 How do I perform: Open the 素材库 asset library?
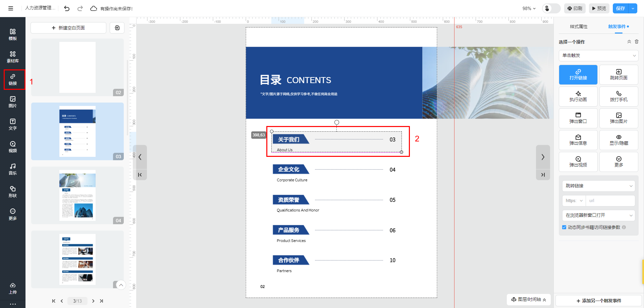[12, 57]
